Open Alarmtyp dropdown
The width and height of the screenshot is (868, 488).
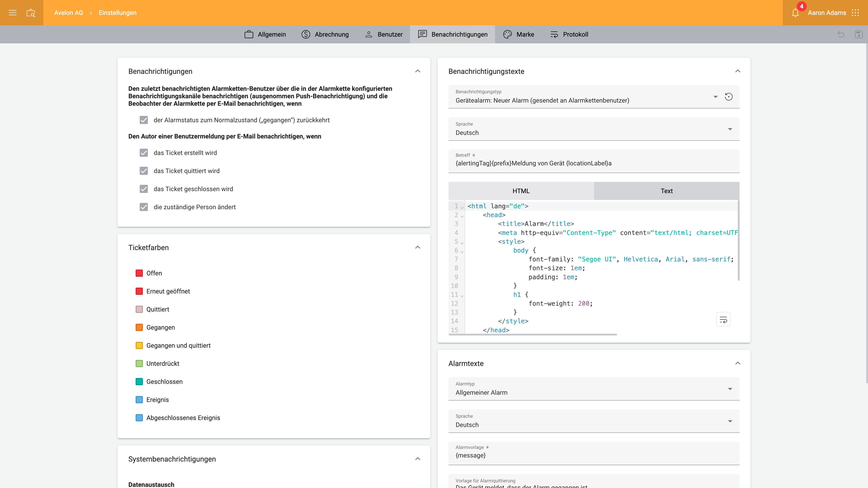tap(594, 389)
